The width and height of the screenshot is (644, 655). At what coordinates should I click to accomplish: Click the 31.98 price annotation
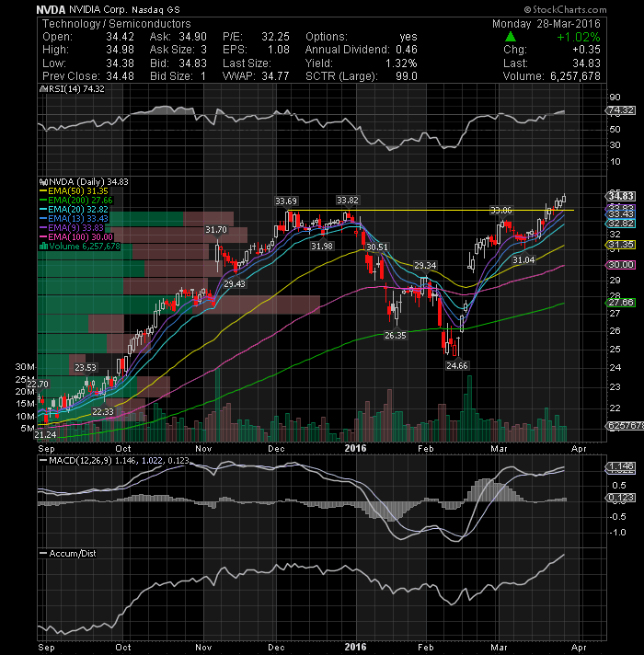coord(322,246)
